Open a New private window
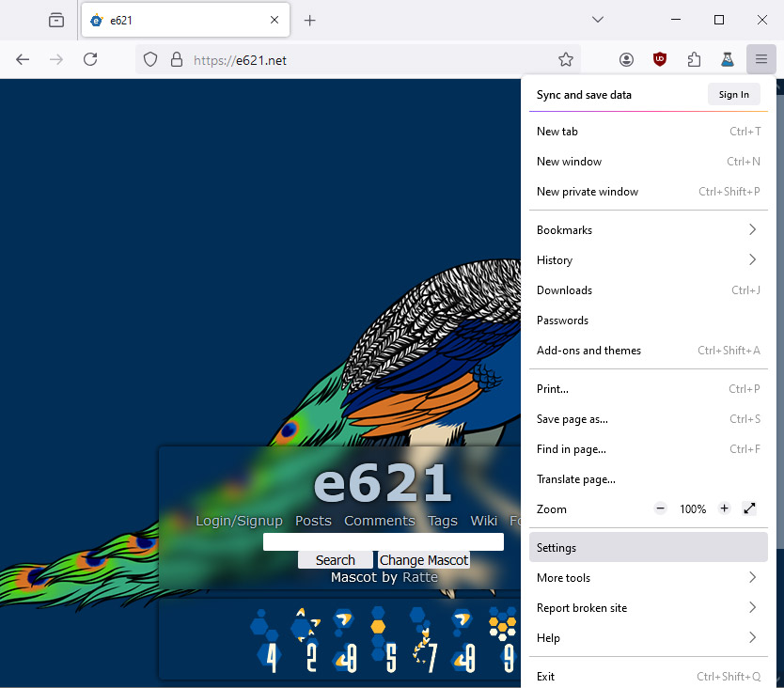This screenshot has width=784, height=688. coord(648,192)
